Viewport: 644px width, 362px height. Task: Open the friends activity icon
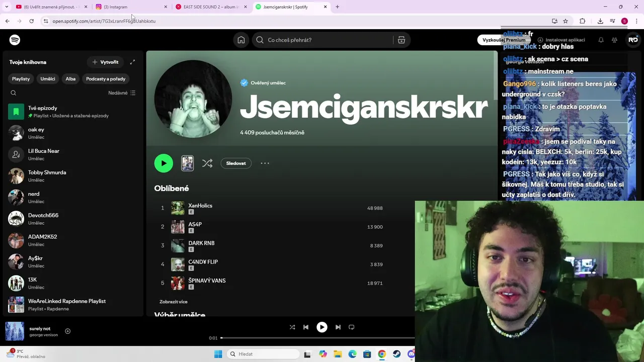point(614,40)
